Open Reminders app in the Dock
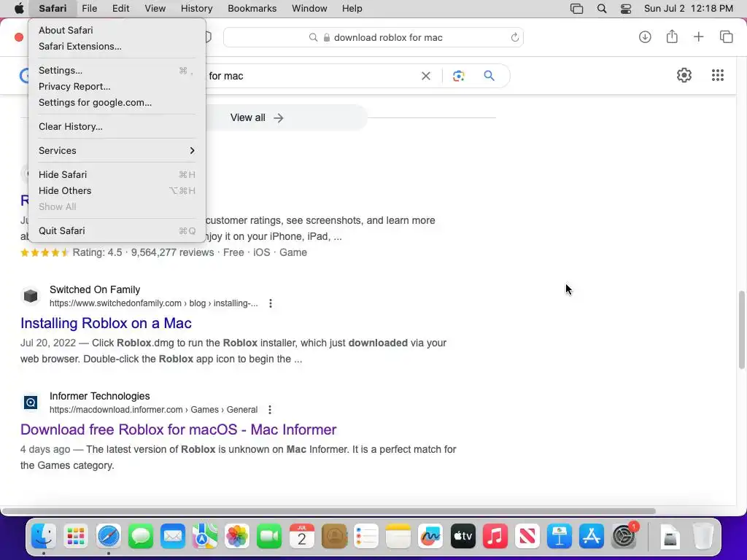Viewport: 747px width, 560px height. pyautogui.click(x=366, y=536)
